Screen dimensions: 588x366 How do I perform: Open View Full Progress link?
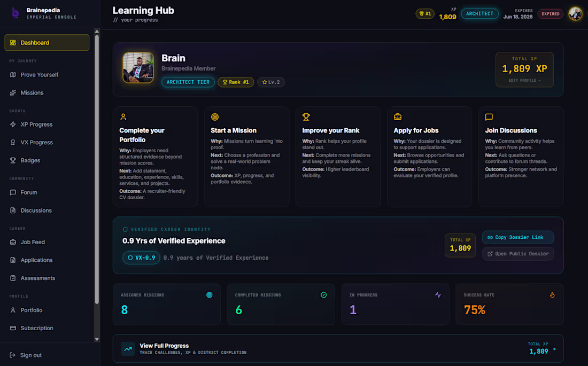point(338,349)
